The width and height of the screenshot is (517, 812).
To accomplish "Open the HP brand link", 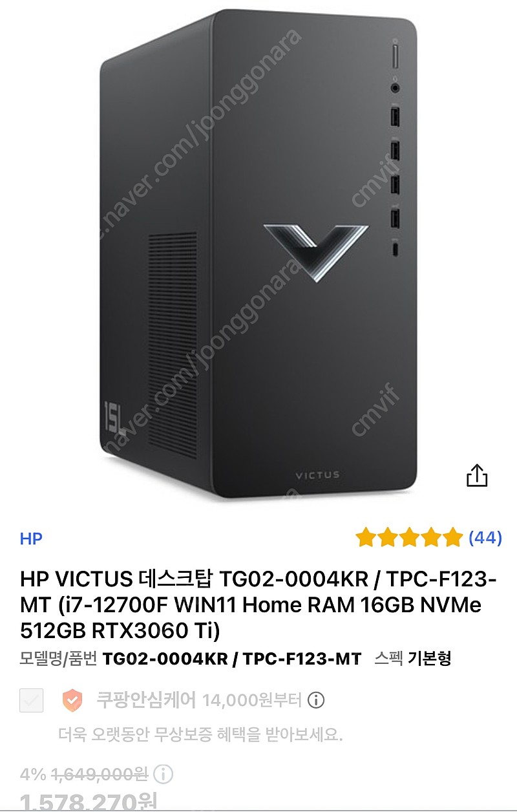I will pos(31,539).
